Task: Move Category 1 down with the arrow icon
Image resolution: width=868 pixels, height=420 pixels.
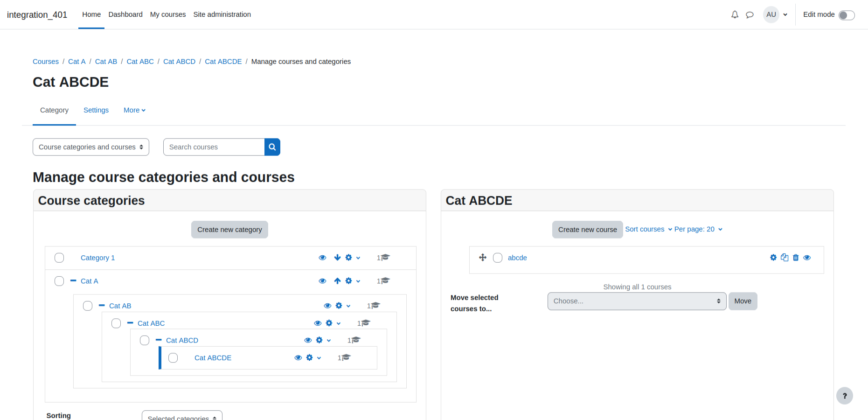Action: click(x=337, y=258)
